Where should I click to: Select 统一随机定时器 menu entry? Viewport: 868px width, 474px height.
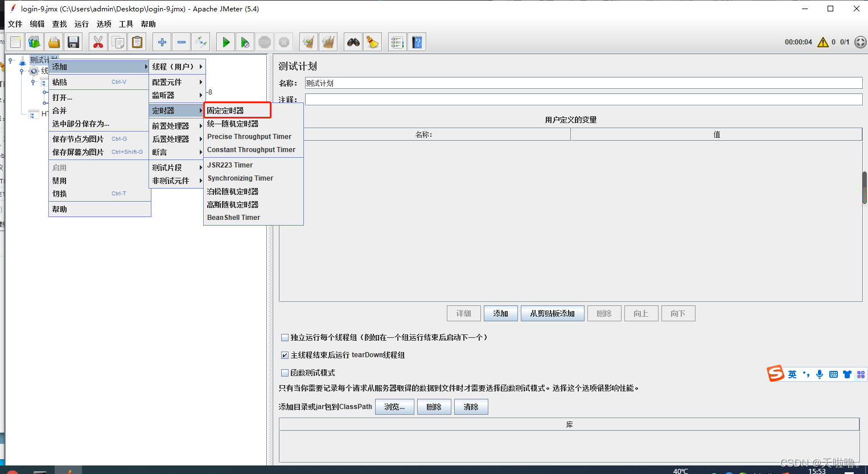(253, 124)
